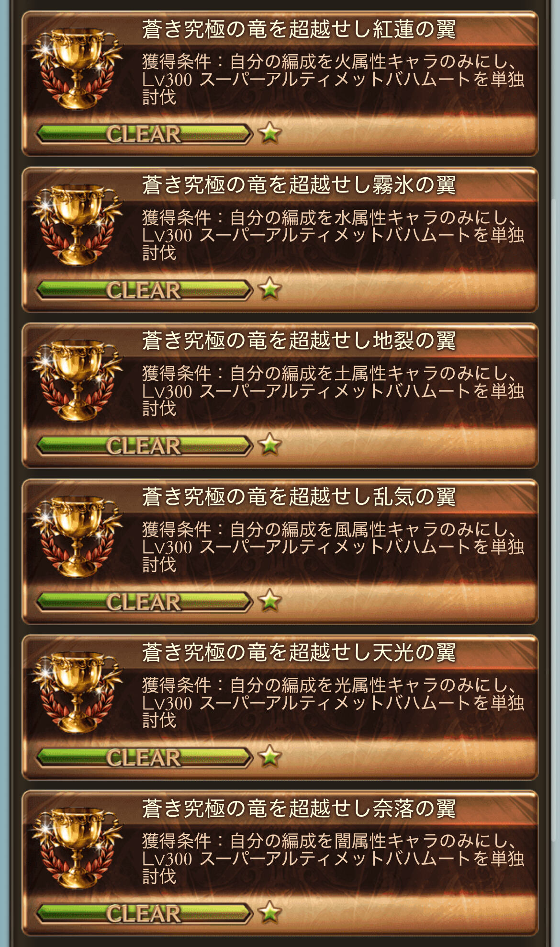This screenshot has height=947, width=560.
Task: Click the green star beside 奈落の翼 CLEAR bar
Action: (x=269, y=913)
